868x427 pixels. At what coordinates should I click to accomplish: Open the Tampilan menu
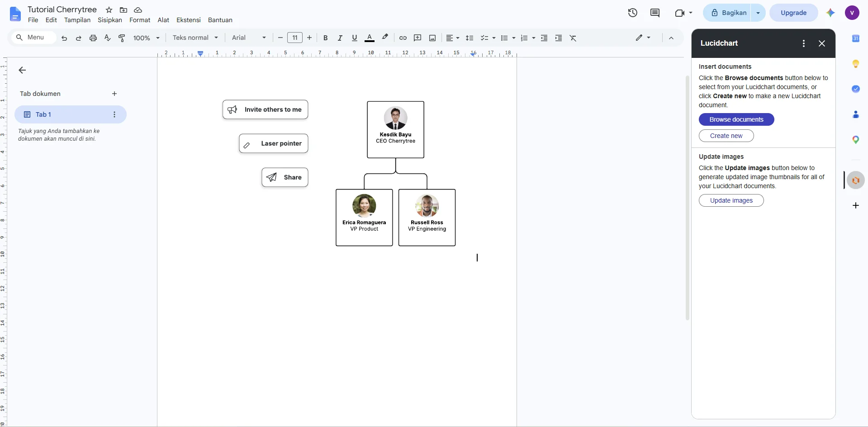pos(77,20)
